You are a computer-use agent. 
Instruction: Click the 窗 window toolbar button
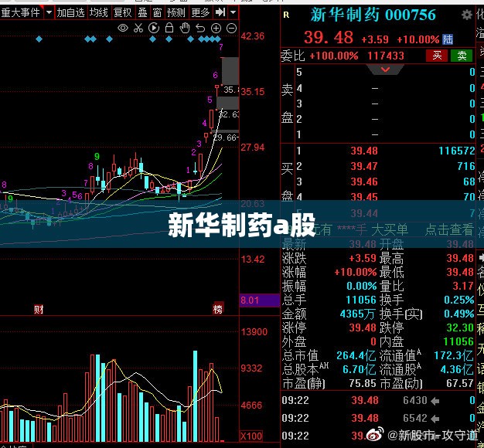pyautogui.click(x=157, y=12)
